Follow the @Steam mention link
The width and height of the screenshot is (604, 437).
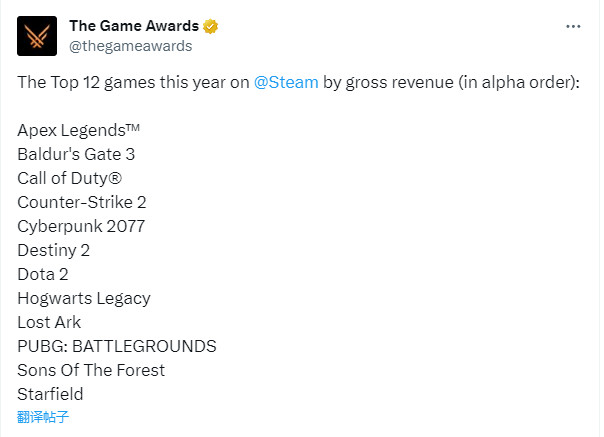(x=286, y=82)
